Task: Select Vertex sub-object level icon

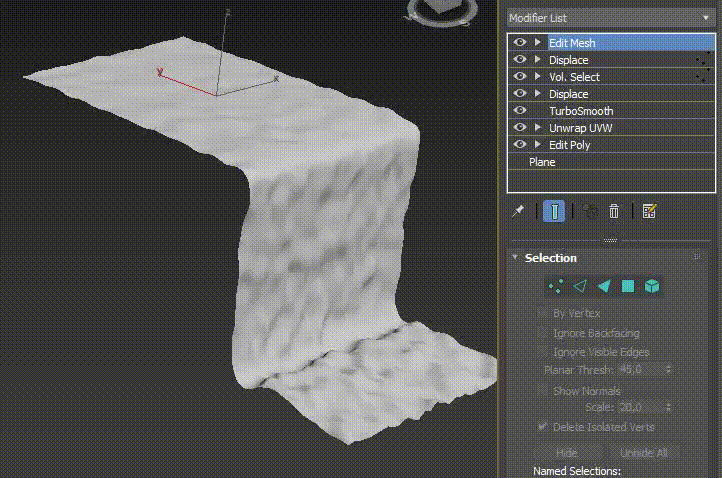Action: [556, 287]
